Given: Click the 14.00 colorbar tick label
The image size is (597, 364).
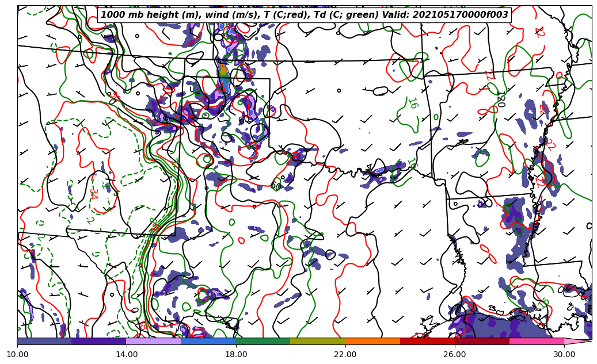Looking at the screenshot, I should point(127,354).
